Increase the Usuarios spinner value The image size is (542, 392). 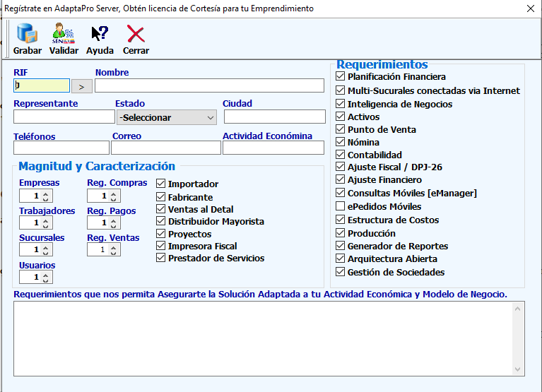[x=46, y=275]
